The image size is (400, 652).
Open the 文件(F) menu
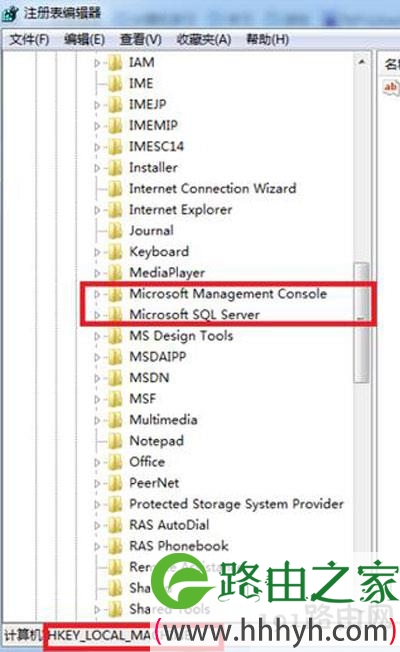click(x=29, y=40)
